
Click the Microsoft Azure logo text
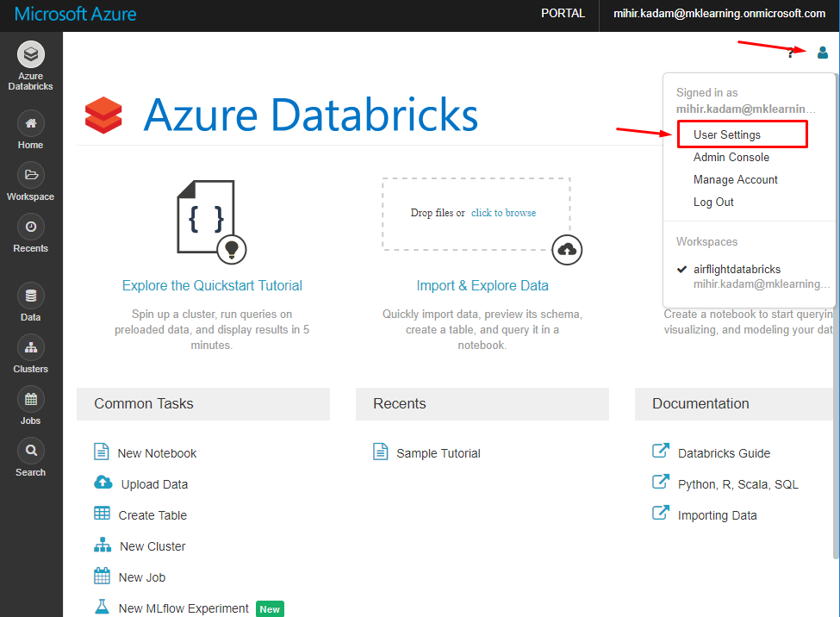click(x=76, y=14)
